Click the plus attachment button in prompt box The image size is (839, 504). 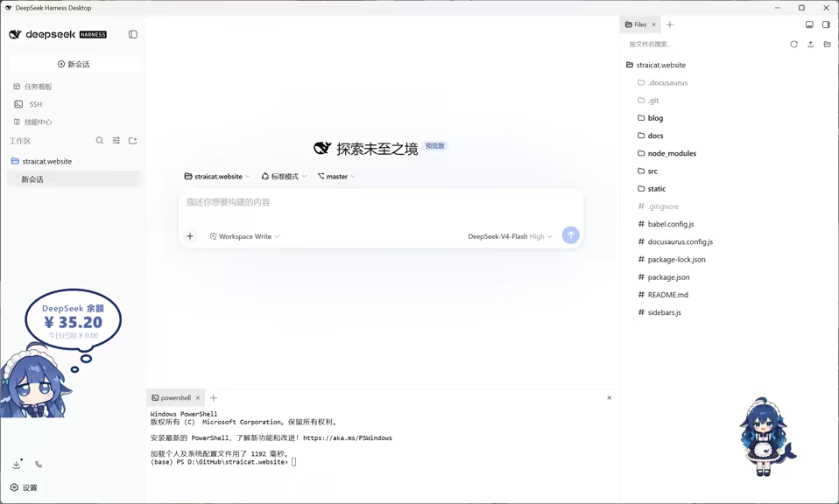coord(190,236)
